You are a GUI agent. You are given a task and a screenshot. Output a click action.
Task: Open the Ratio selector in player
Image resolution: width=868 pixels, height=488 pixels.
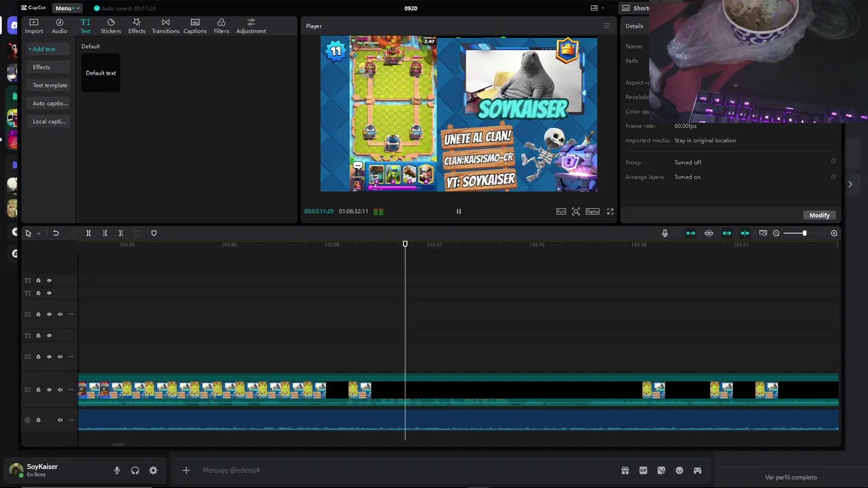click(593, 211)
